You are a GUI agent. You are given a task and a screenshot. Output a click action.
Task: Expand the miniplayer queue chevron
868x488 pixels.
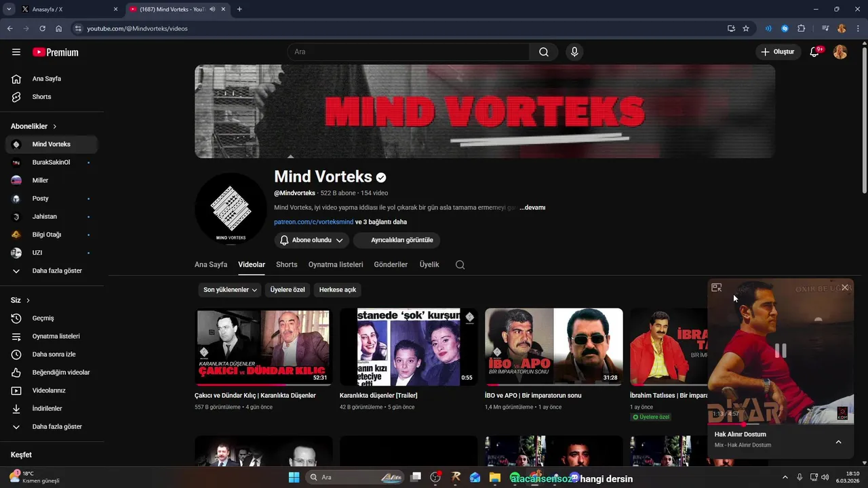pyautogui.click(x=838, y=442)
